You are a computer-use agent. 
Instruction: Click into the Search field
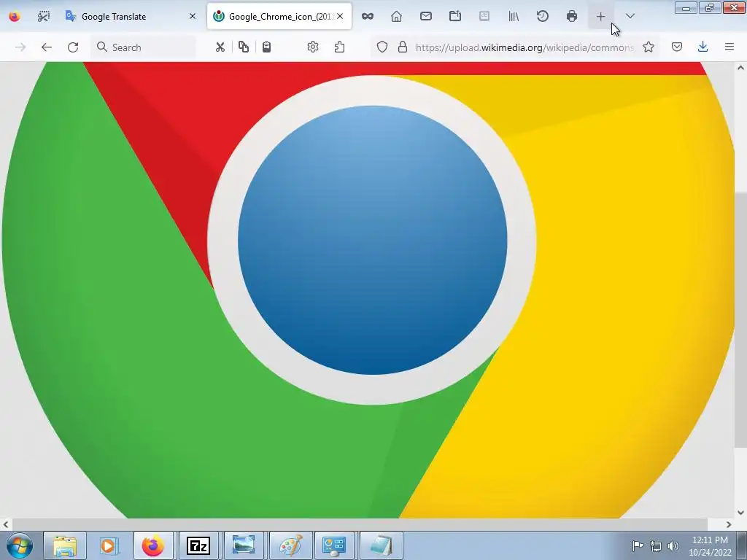pyautogui.click(x=143, y=47)
